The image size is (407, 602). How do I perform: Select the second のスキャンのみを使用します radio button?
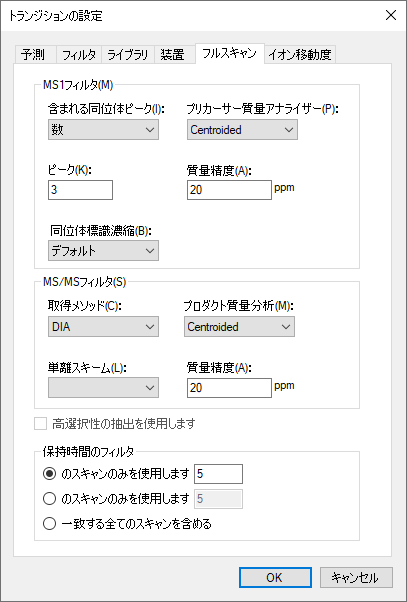click(49, 499)
